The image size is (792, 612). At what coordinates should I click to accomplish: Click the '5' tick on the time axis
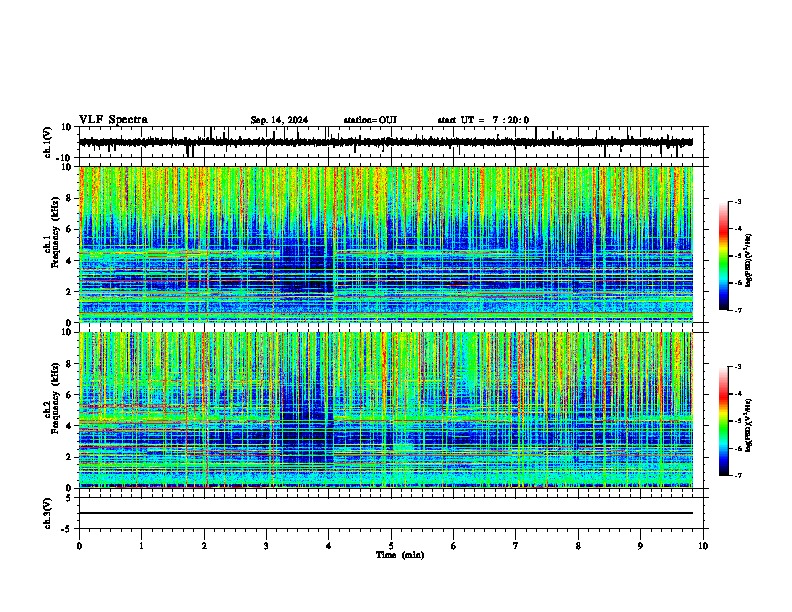tap(391, 546)
